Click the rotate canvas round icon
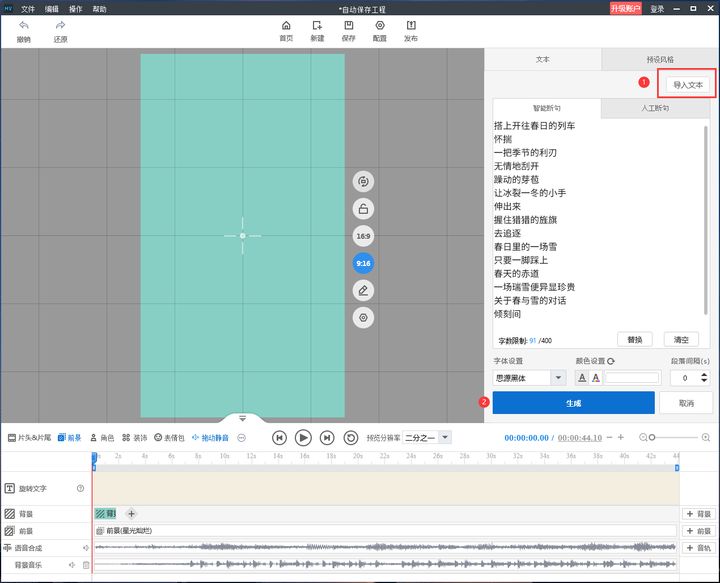 coord(363,182)
